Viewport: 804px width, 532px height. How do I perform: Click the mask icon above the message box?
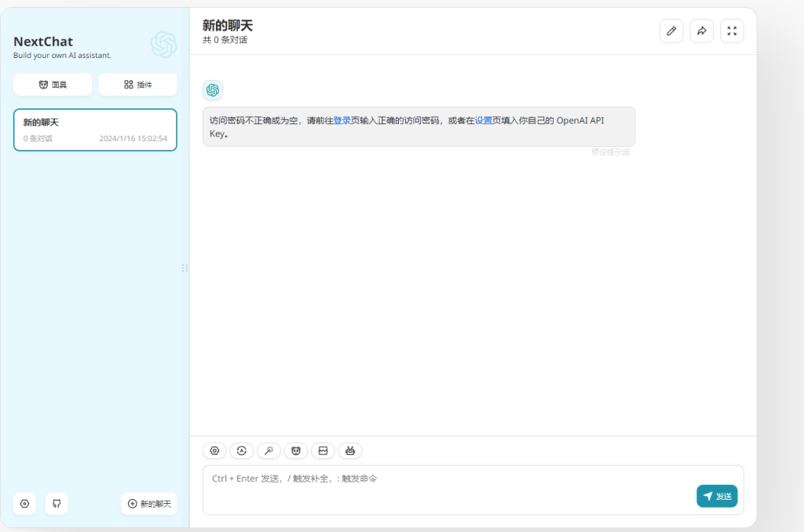coord(296,451)
